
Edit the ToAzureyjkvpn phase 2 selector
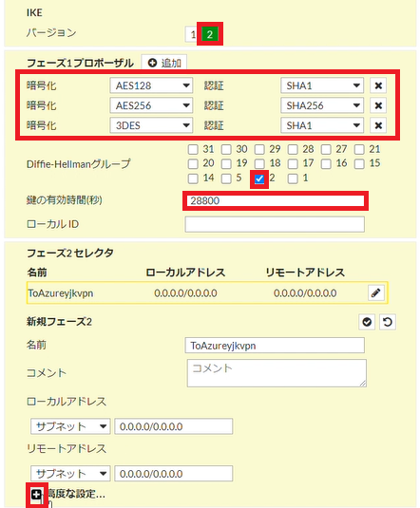[x=376, y=292]
